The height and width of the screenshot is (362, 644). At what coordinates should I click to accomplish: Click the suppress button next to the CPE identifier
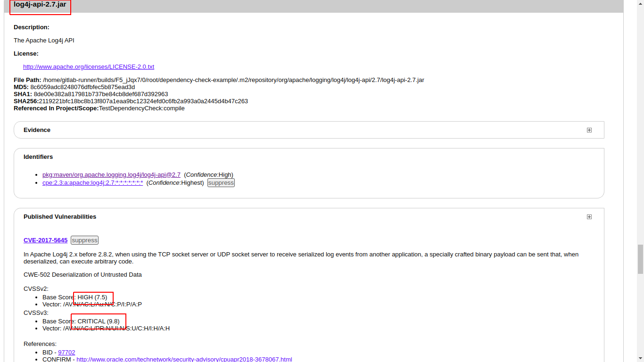221,182
